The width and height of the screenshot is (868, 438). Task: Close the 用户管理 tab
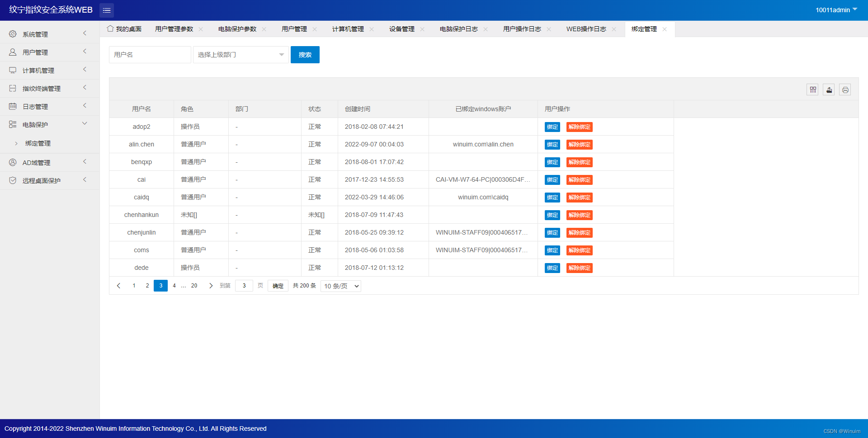(315, 29)
